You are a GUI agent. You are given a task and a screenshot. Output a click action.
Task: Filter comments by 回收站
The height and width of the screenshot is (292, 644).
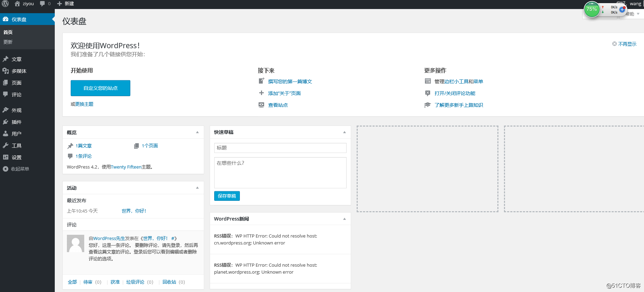tap(169, 282)
